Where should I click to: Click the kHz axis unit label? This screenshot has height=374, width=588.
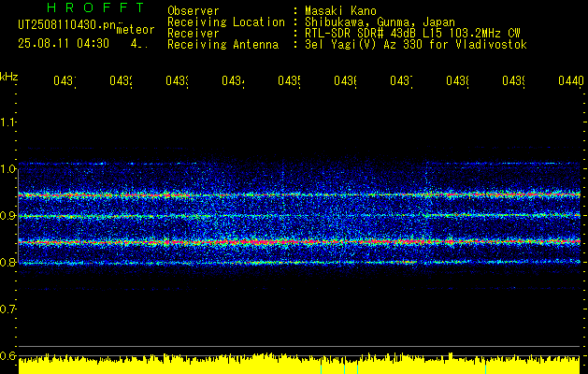coord(9,77)
